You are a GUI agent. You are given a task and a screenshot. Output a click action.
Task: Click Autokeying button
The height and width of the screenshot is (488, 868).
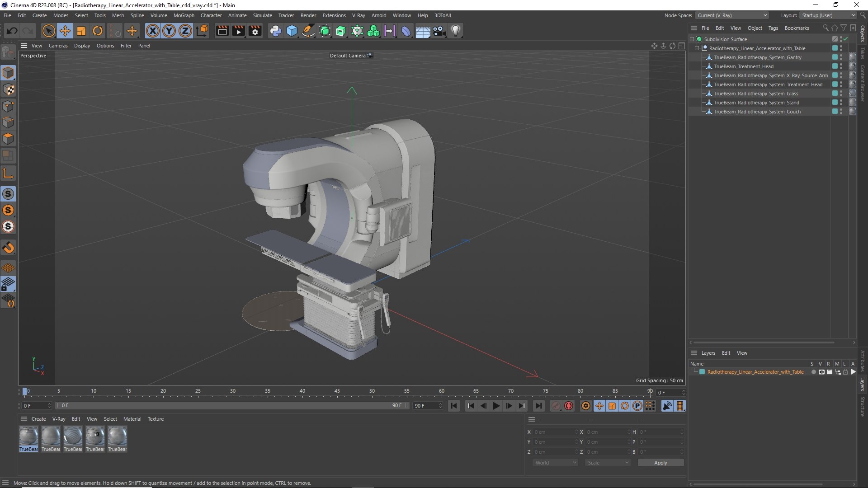coord(569,406)
